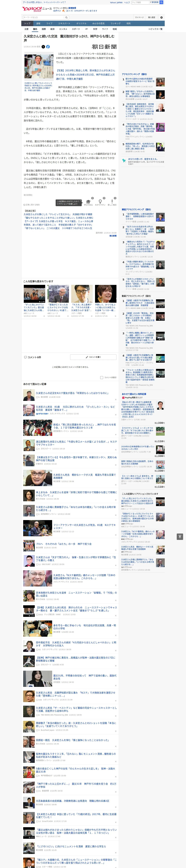Open トピックス一覧 link

pos(155,29)
